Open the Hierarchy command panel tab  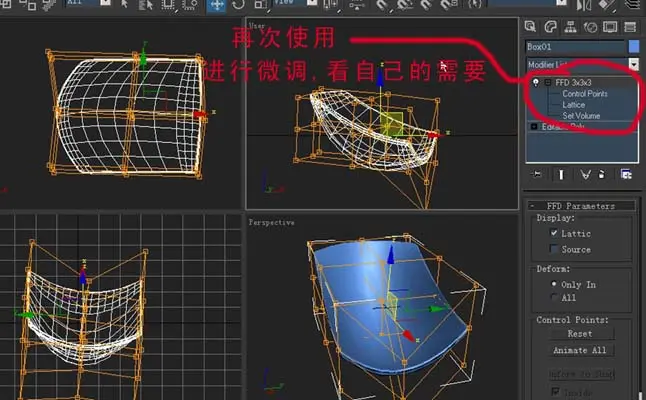(570, 27)
